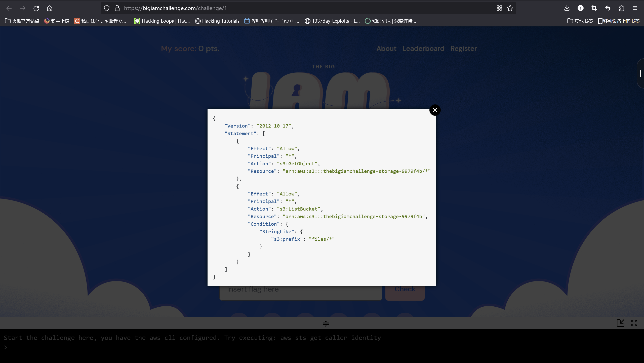Open the extensions puzzle menu
Viewport: 644px width, 363px height.
coord(621,8)
